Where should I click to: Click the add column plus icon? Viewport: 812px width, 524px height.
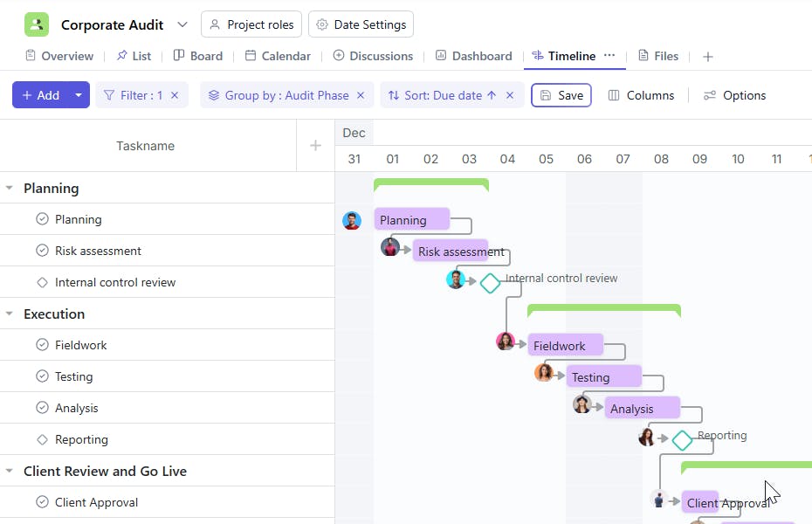pyautogui.click(x=315, y=146)
